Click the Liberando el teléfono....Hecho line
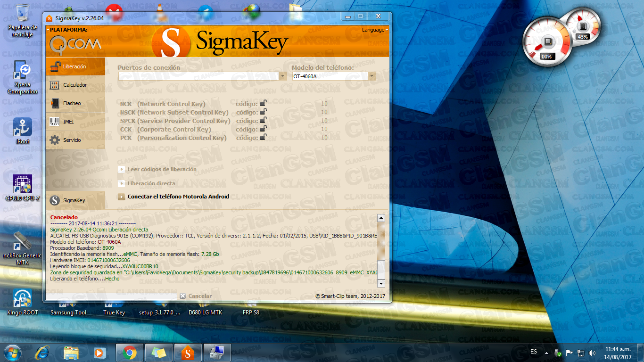The height and width of the screenshot is (362, 644). click(85, 279)
